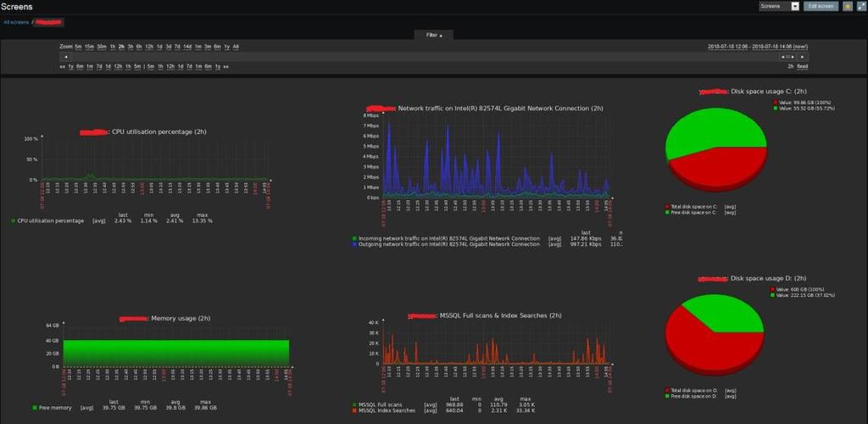Screen dimensions: 868x424
Task: Click the MSSQL Full scans legend label
Action: [381, 404]
